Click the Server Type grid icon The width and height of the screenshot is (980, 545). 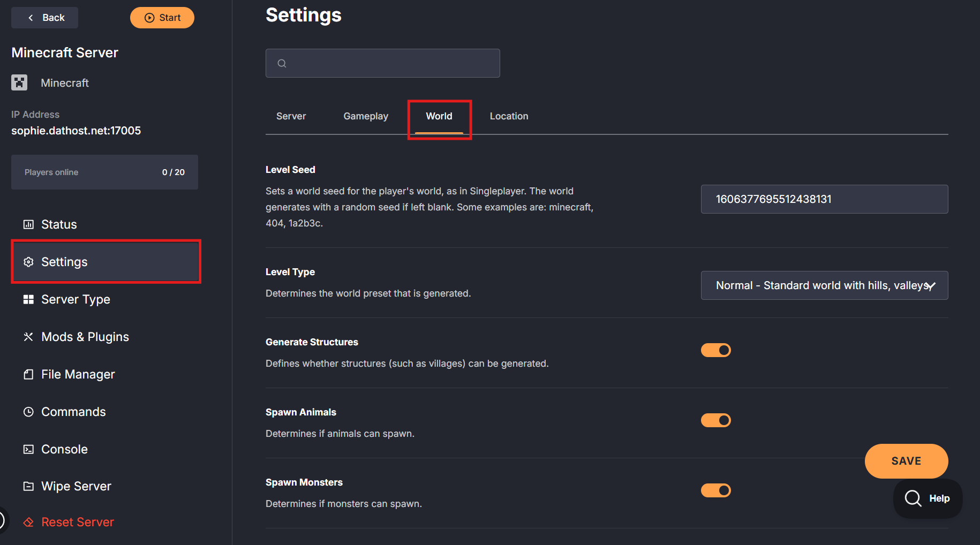click(28, 299)
